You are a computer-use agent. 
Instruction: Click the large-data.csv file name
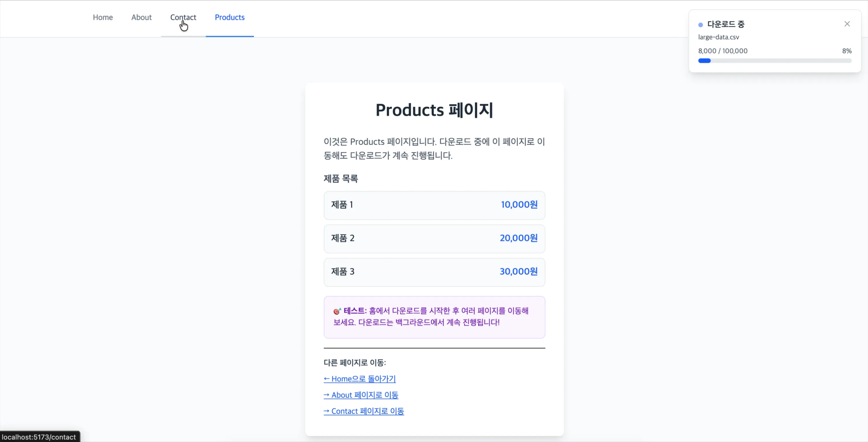point(719,37)
